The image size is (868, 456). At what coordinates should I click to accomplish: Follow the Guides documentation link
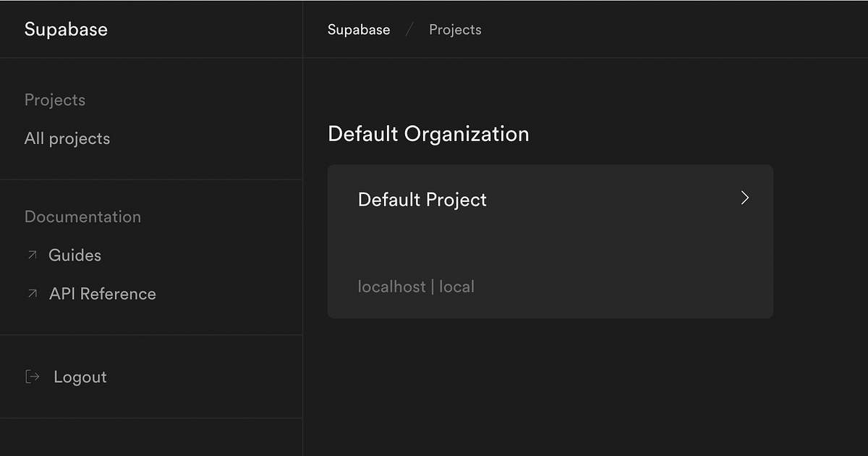pos(75,255)
